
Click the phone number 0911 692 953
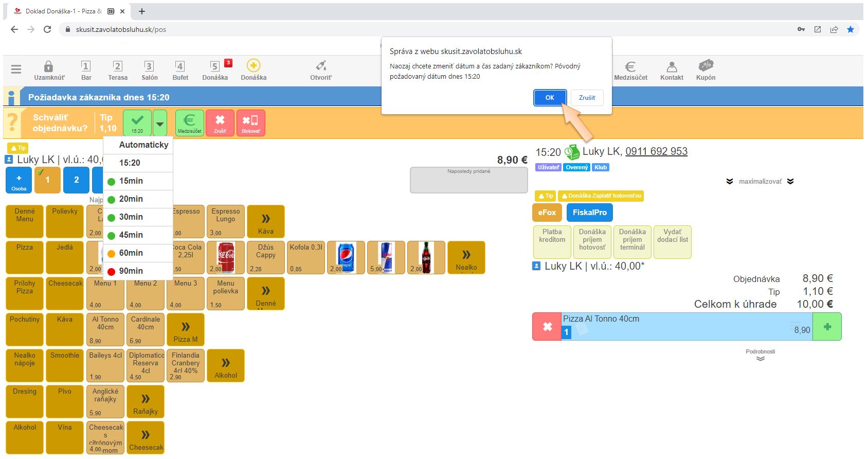pos(656,151)
